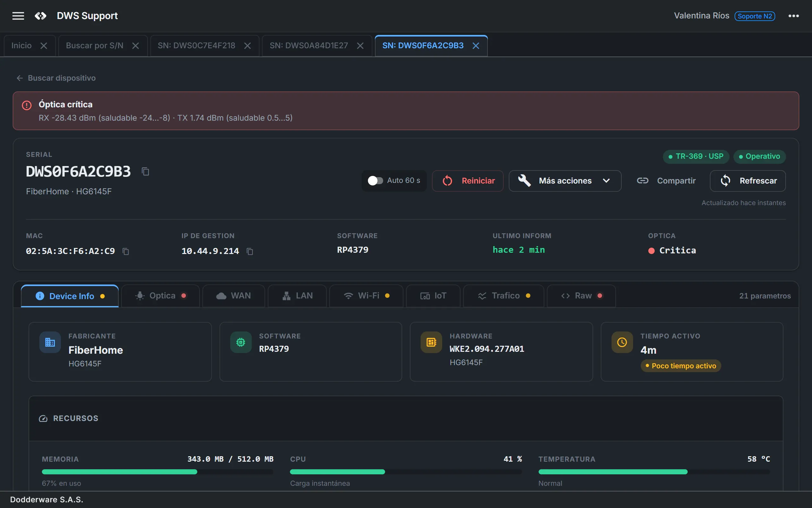Click the CPU load progress bar
812x508 pixels.
tap(406, 472)
